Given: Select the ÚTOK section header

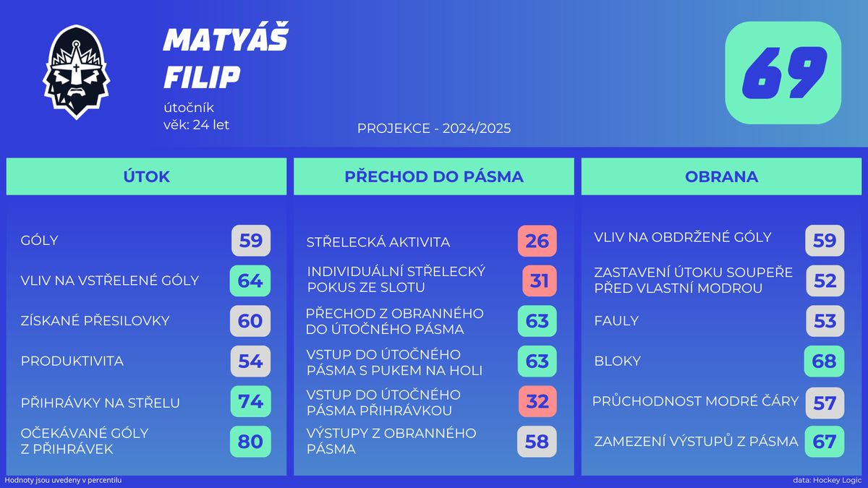Looking at the screenshot, I should 147,176.
